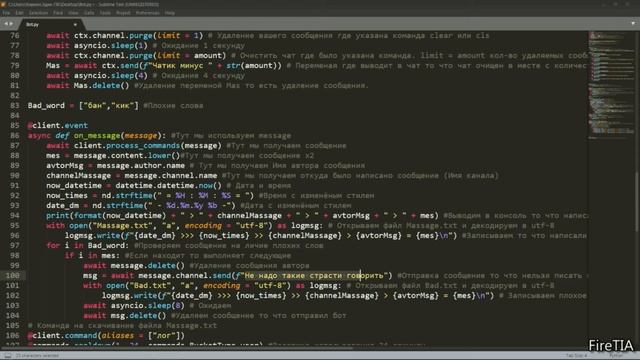Change the Tab Size setting in status bar
The image size is (640, 360).
pos(576,356)
